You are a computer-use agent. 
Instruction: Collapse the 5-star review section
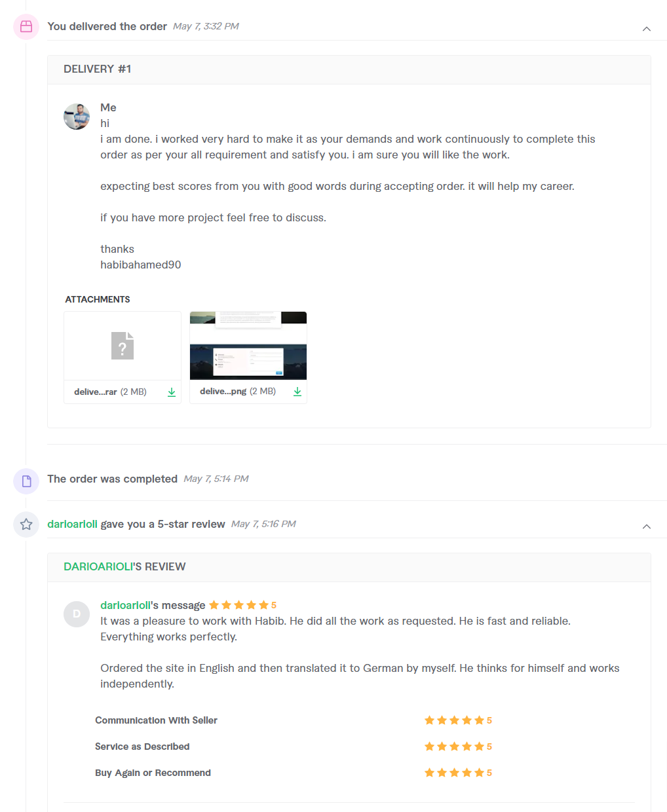pos(647,526)
